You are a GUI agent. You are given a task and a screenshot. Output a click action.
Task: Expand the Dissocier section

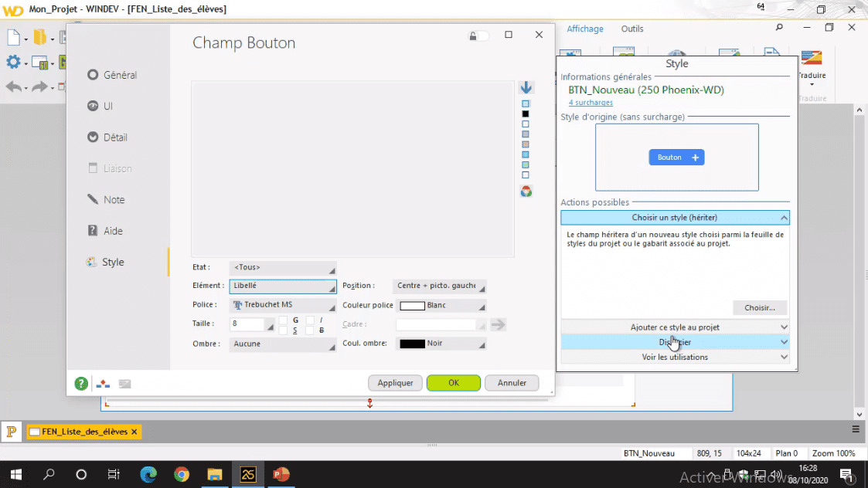675,342
